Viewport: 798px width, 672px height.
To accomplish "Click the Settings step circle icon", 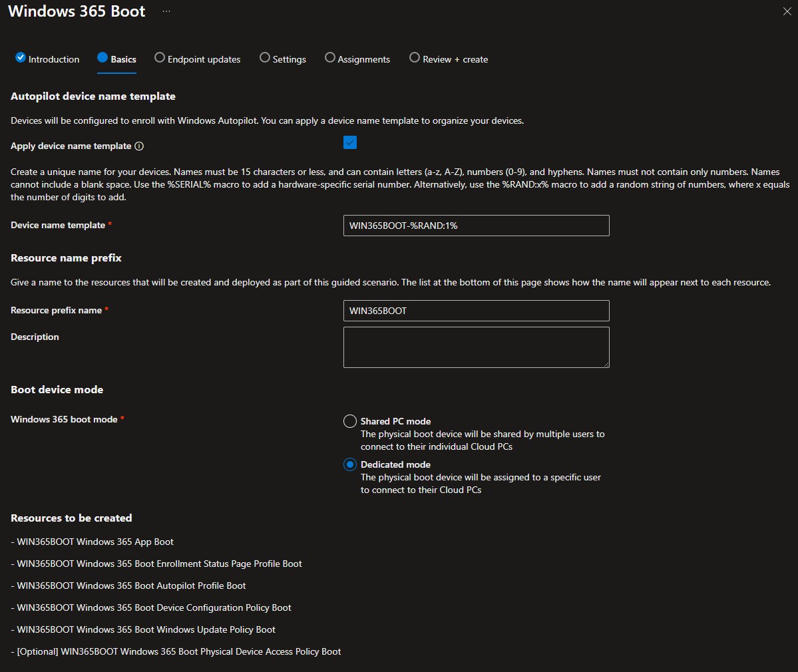I will click(265, 58).
